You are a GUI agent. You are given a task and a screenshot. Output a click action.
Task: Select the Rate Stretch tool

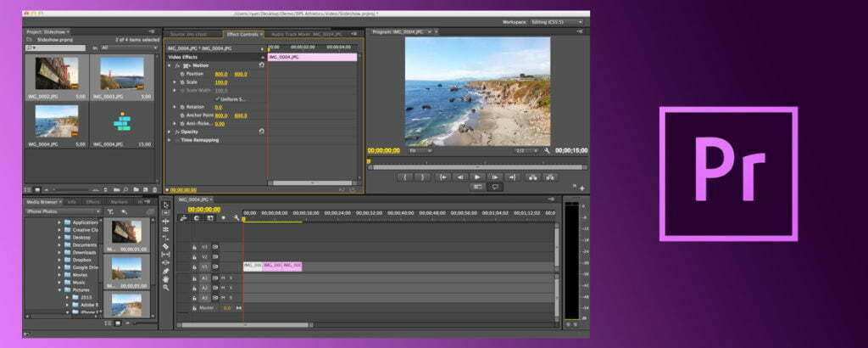[x=165, y=239]
